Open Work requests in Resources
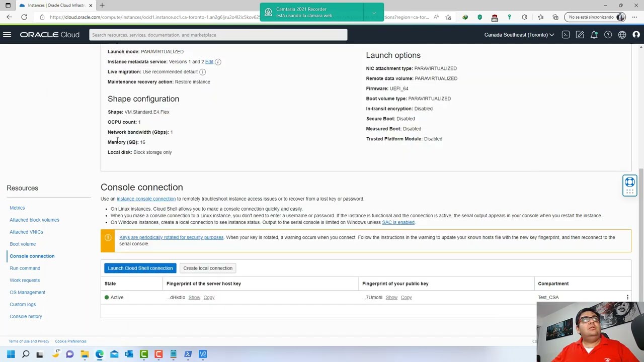 coord(25,280)
